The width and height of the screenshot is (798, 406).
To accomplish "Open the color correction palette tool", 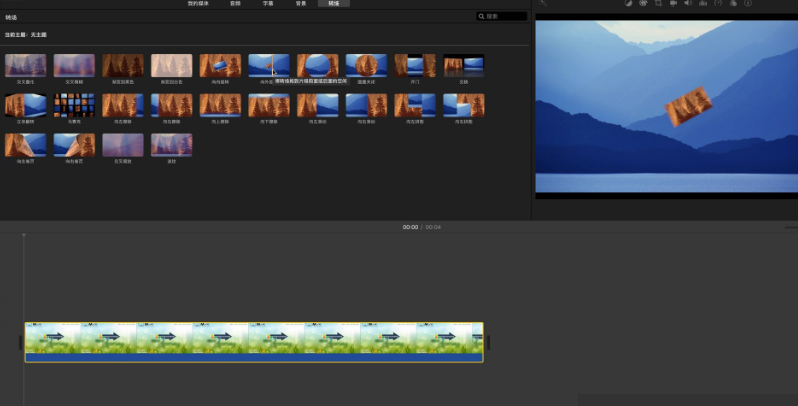I will click(x=643, y=4).
